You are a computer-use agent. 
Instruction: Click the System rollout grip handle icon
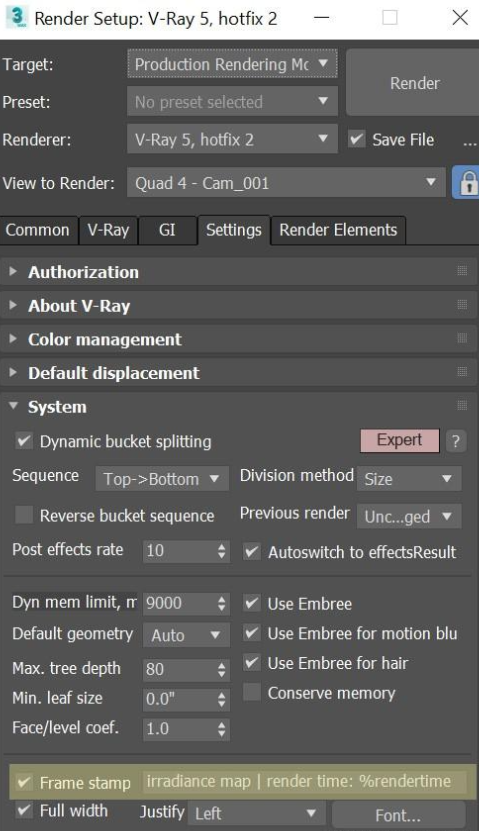coord(462,406)
